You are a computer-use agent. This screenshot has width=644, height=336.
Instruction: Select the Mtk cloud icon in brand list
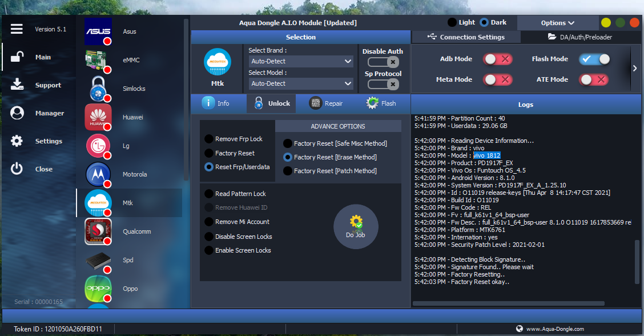click(98, 203)
